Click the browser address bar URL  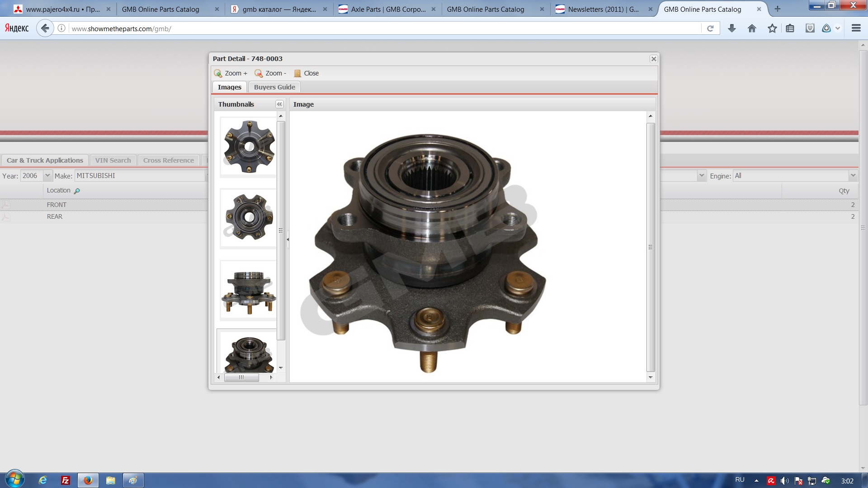click(x=121, y=29)
